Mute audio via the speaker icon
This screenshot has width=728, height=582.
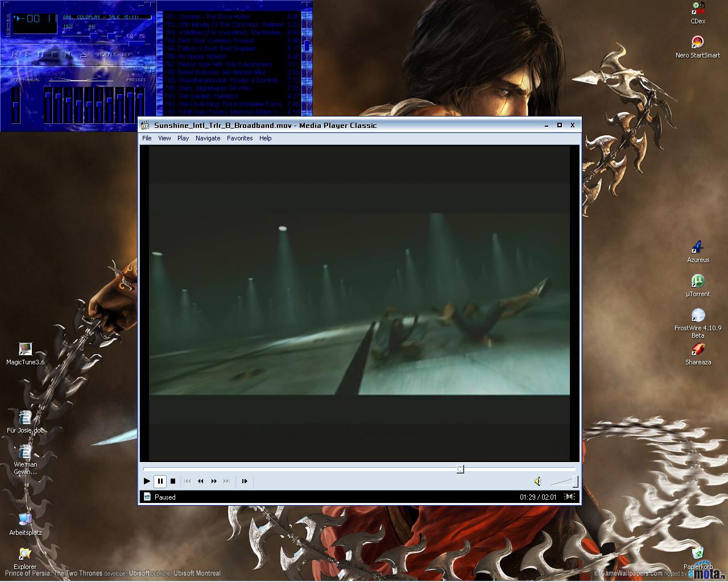(537, 481)
